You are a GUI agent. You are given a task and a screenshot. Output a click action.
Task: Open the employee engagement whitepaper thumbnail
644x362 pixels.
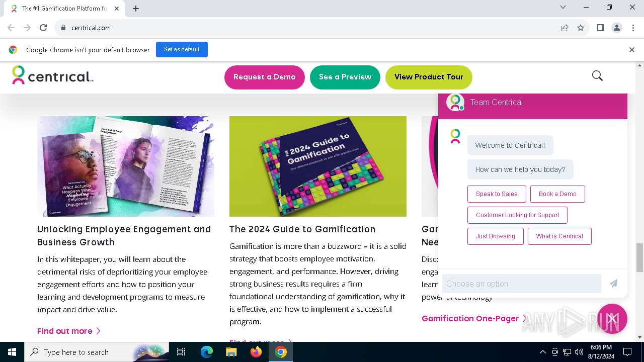coord(126,166)
